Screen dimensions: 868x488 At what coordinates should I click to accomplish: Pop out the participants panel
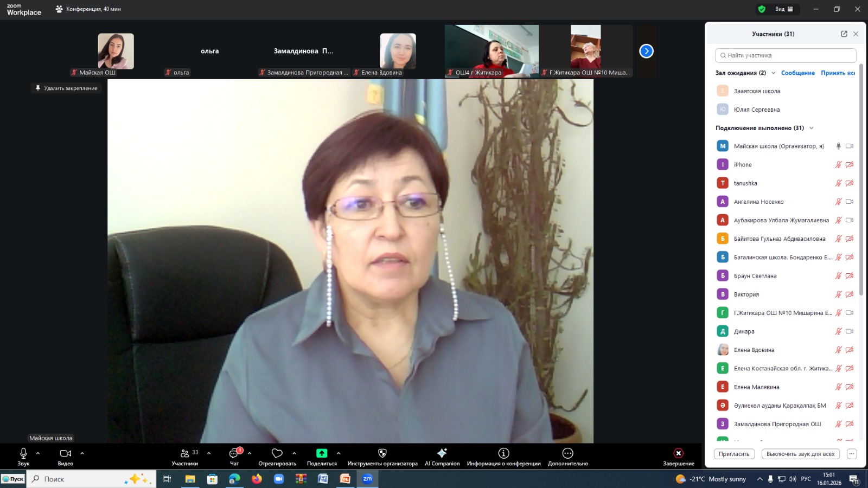[844, 34]
